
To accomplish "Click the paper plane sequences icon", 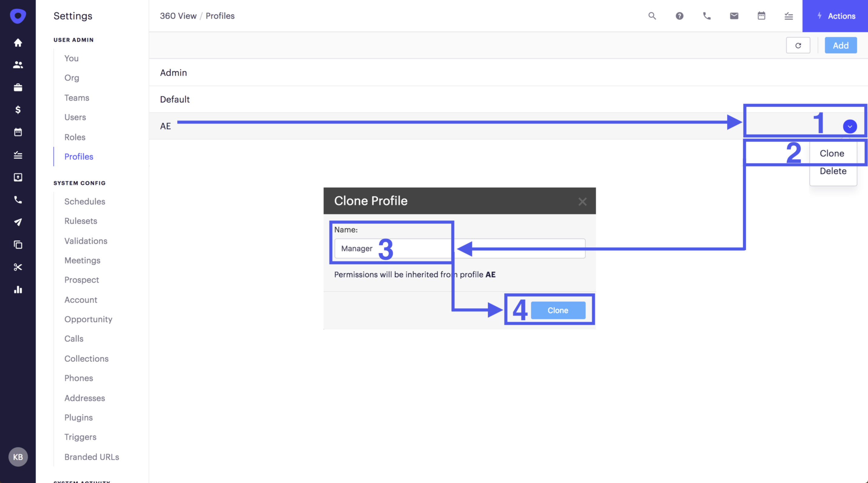I will (x=18, y=222).
